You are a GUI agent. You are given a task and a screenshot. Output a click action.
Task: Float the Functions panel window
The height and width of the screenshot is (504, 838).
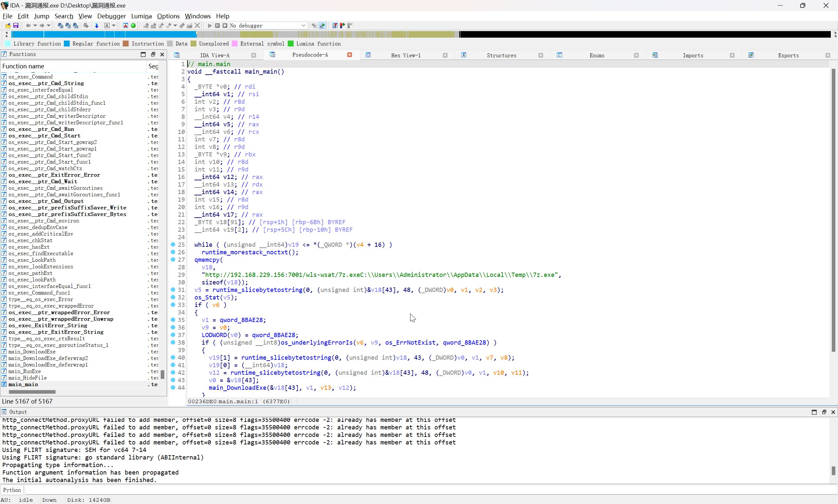point(153,54)
